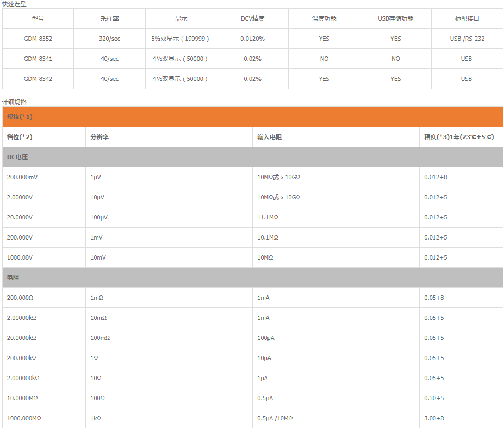Click 0.02% in the GDM-8341 row

point(253,59)
